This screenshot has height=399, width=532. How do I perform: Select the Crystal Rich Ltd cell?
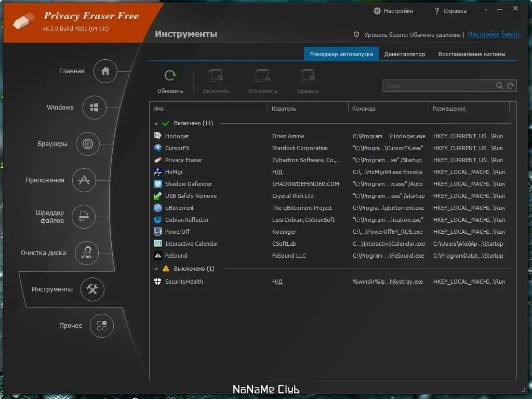[x=292, y=196]
